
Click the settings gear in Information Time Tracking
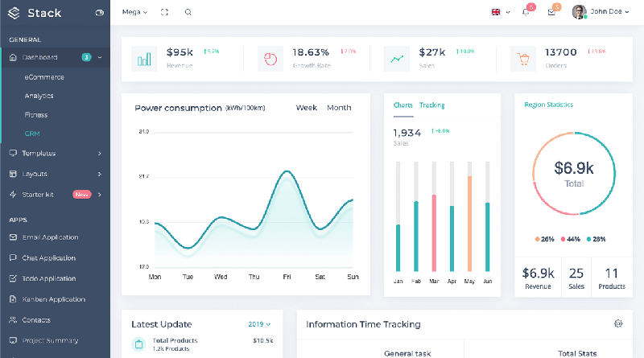coord(618,324)
